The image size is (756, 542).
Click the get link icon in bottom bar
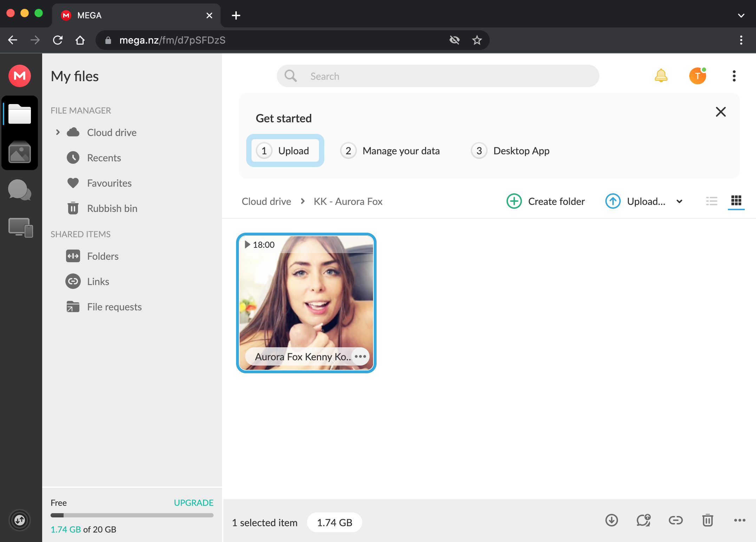pos(676,520)
